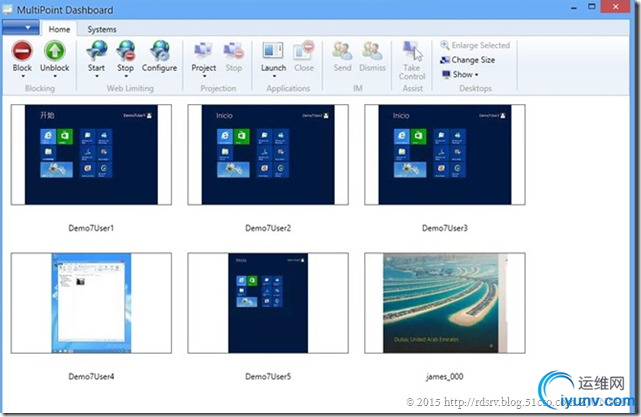This screenshot has height=417, width=641.
Task: Click the Change Size option
Action: click(468, 60)
